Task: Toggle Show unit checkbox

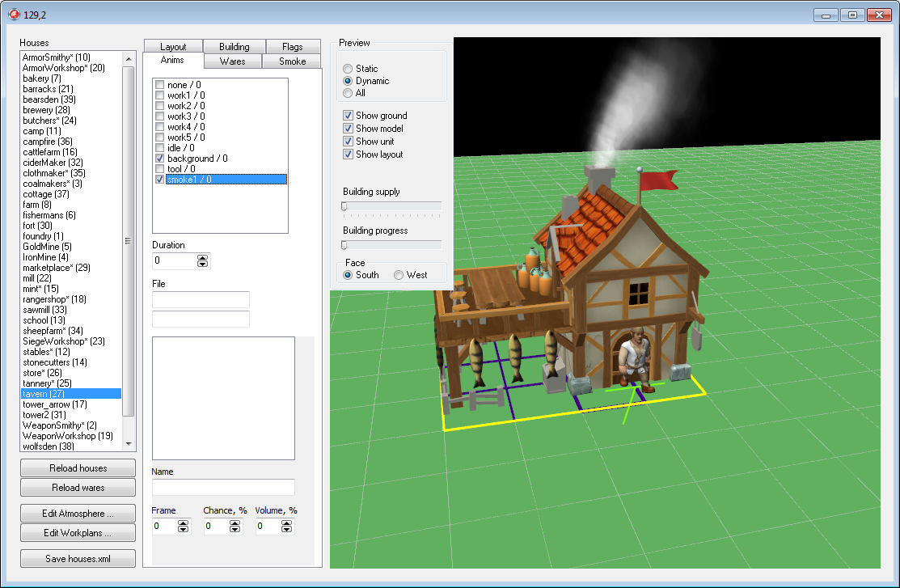Action: [x=348, y=142]
